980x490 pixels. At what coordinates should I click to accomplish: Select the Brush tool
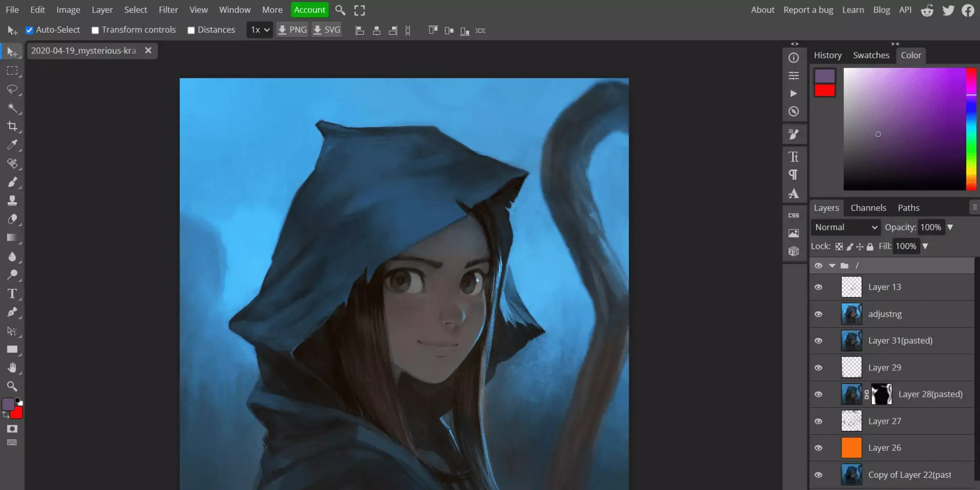pos(12,182)
